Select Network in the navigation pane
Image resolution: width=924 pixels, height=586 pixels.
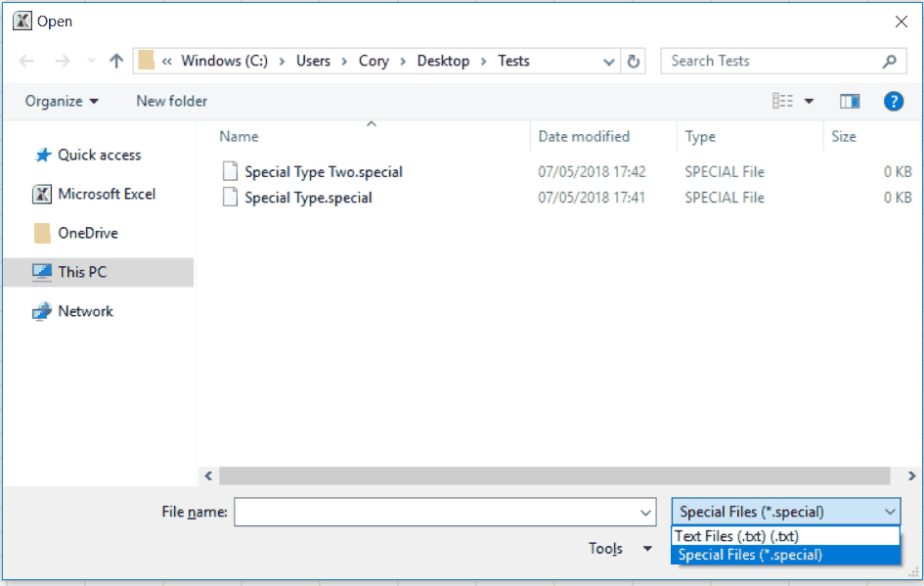(x=84, y=311)
